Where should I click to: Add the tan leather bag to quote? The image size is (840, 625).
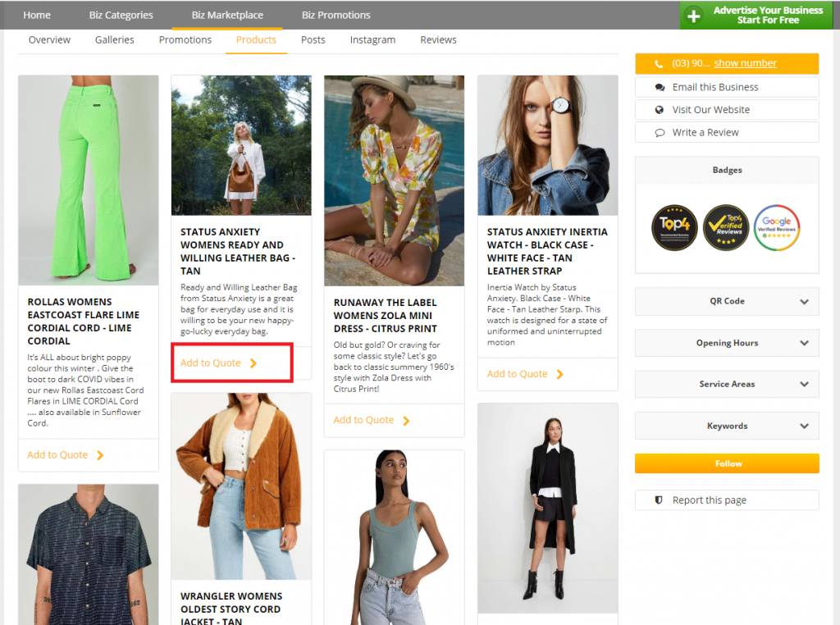[218, 363]
